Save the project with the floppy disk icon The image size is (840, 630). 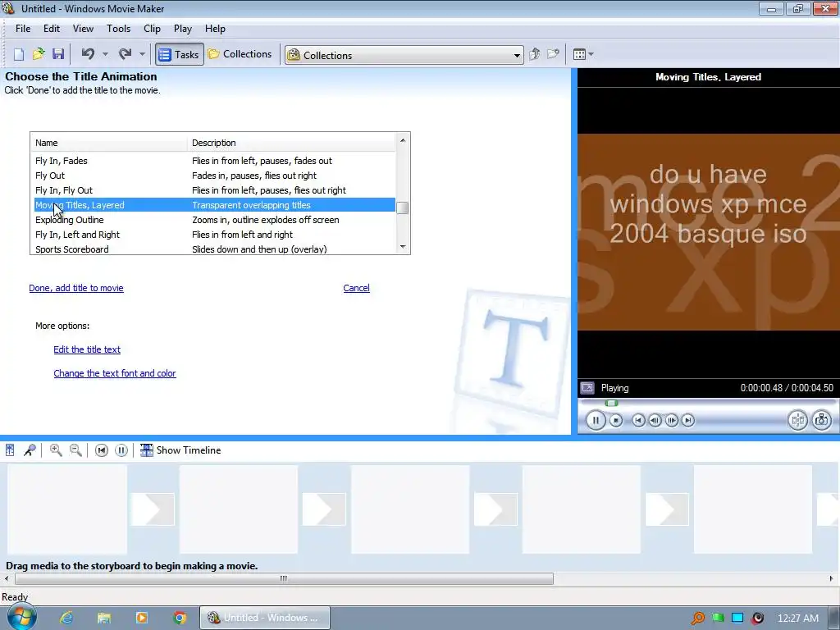pos(58,54)
